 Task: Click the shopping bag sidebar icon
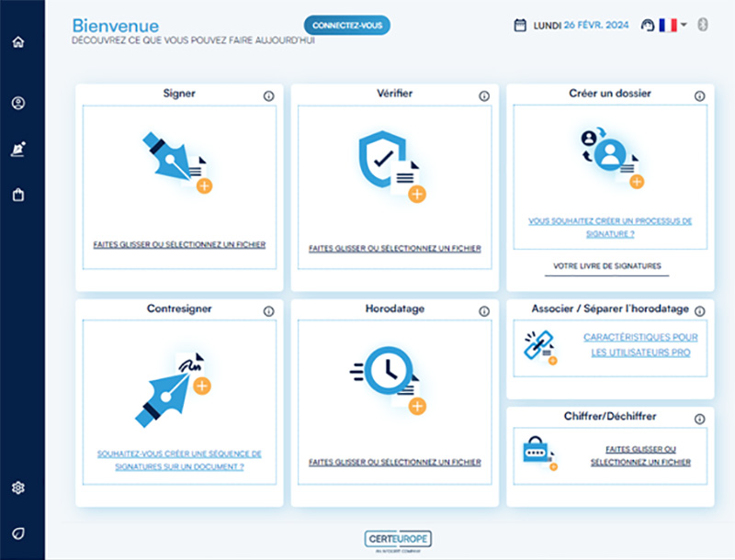click(x=18, y=195)
